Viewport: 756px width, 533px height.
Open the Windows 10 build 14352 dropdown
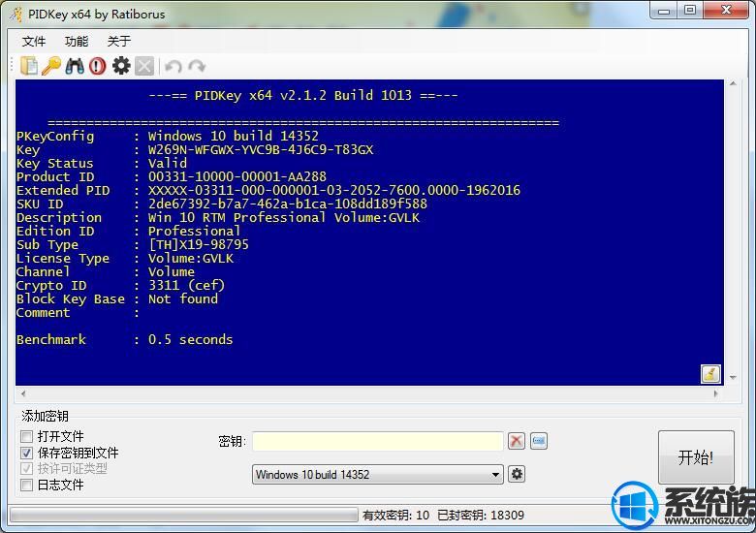(x=378, y=475)
